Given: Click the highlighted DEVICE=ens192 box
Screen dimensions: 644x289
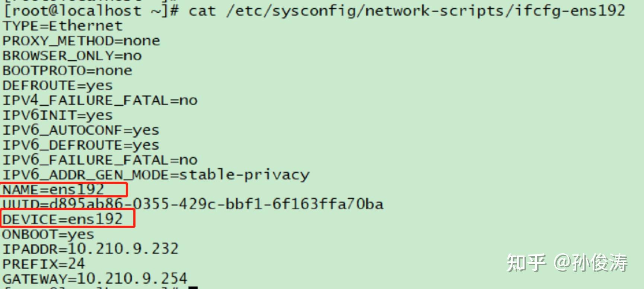Looking at the screenshot, I should pyautogui.click(x=67, y=219).
